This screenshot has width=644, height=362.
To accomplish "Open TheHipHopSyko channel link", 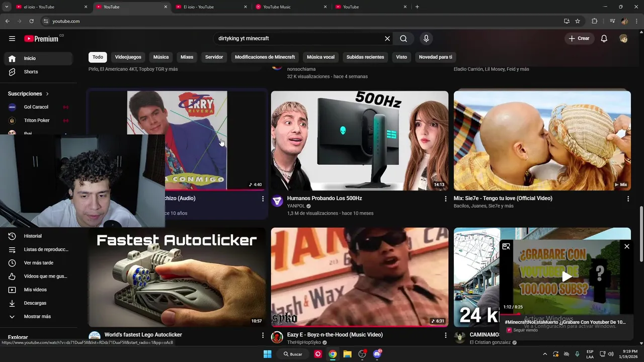I will [304, 342].
